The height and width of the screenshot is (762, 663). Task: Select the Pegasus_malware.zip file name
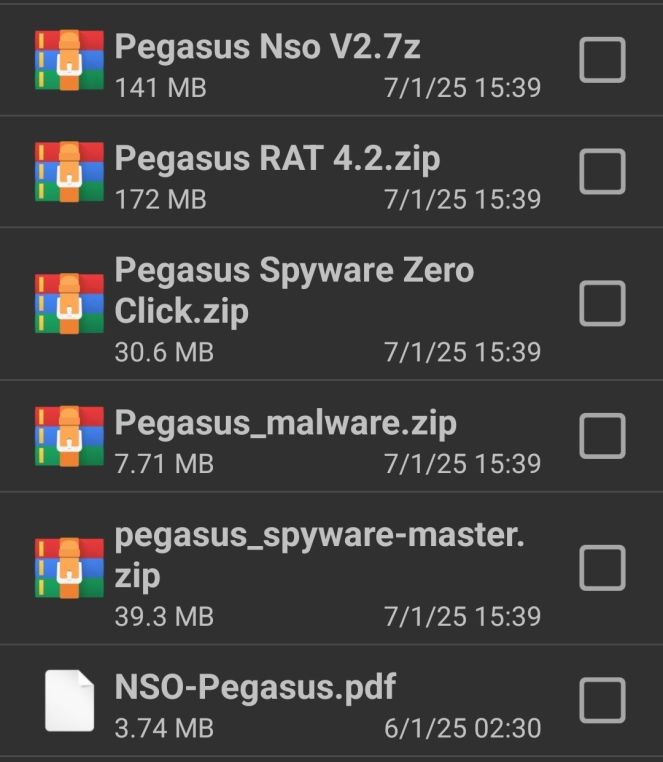click(x=285, y=422)
